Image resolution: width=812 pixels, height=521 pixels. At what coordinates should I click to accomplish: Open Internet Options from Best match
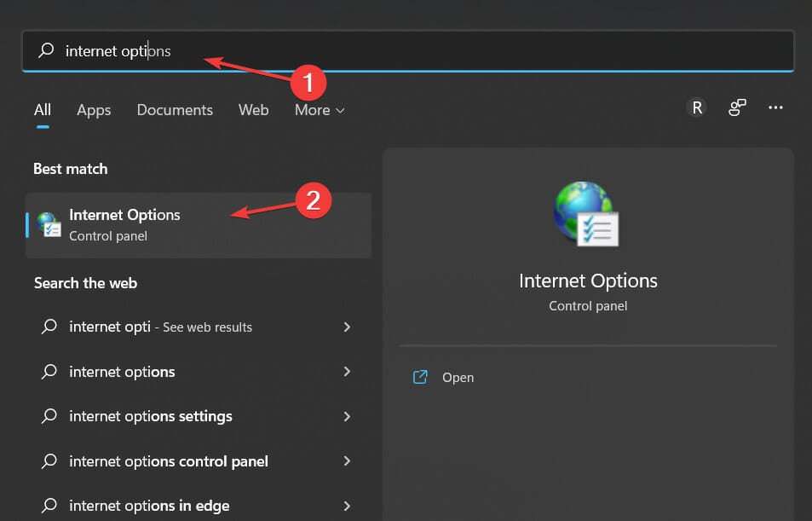click(x=199, y=225)
